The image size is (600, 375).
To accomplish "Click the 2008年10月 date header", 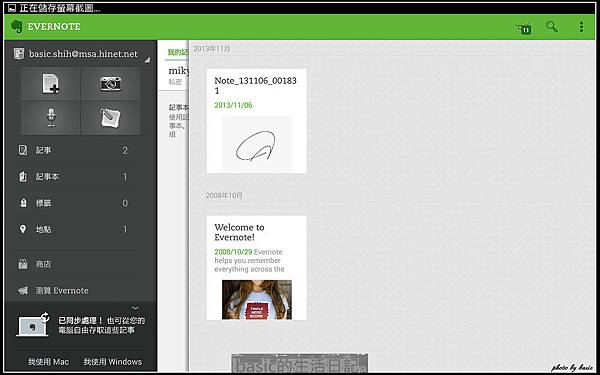I will (224, 196).
